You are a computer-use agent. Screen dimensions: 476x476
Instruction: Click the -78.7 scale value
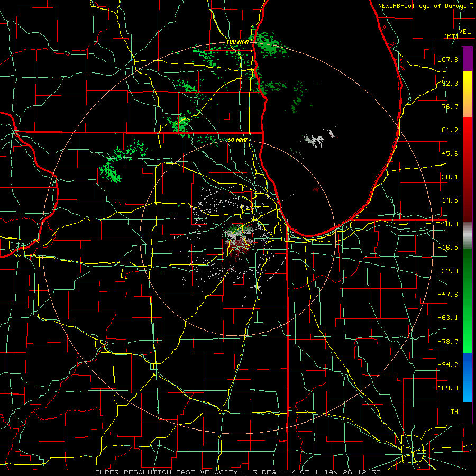pos(448,342)
